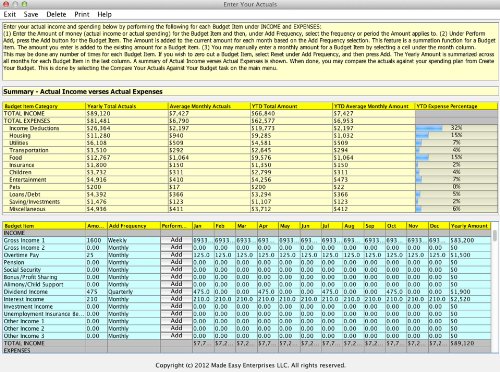500x372 pixels.
Task: Select Jan cell for Dividend Income
Action: 203,291
